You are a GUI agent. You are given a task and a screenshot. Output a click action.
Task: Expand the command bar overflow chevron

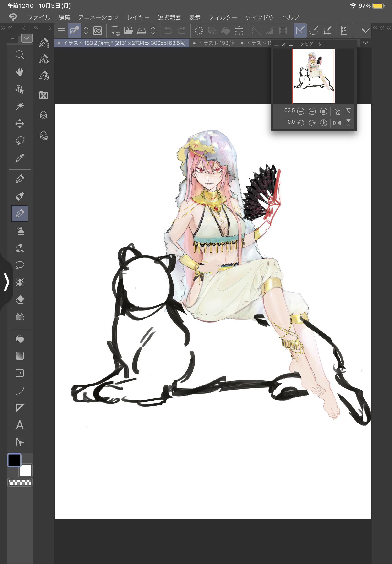tap(365, 31)
